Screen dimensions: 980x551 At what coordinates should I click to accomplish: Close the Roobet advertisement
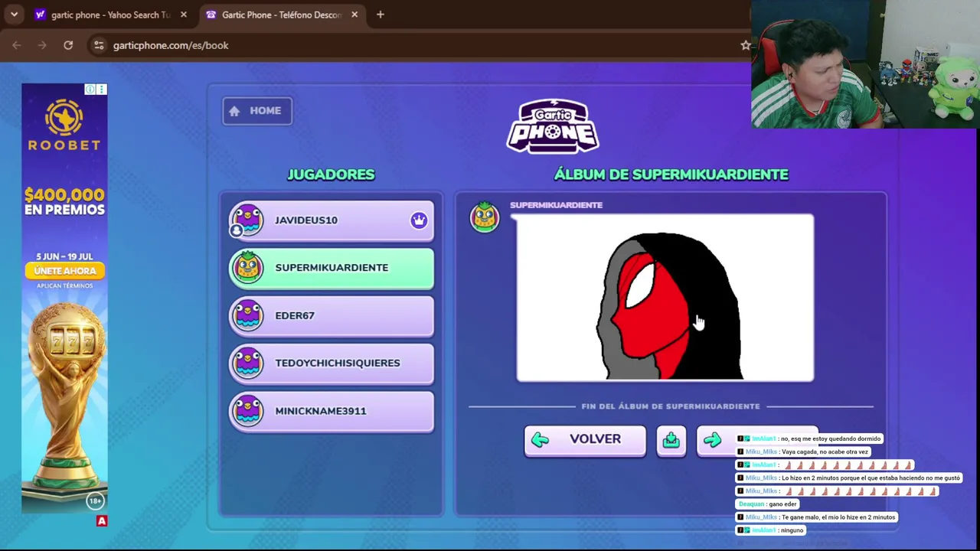pos(102,90)
